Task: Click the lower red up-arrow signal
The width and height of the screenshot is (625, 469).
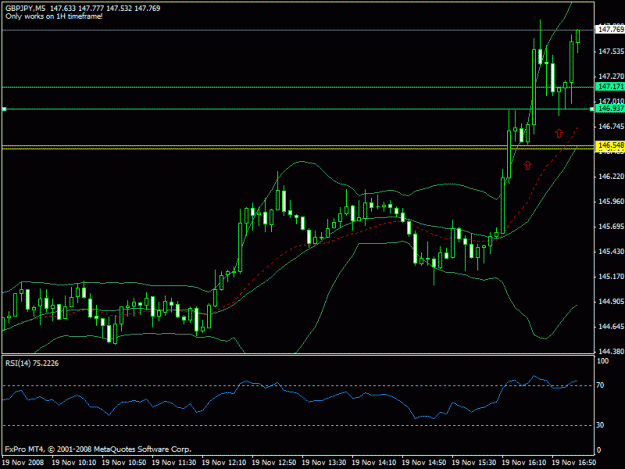Action: coord(527,165)
